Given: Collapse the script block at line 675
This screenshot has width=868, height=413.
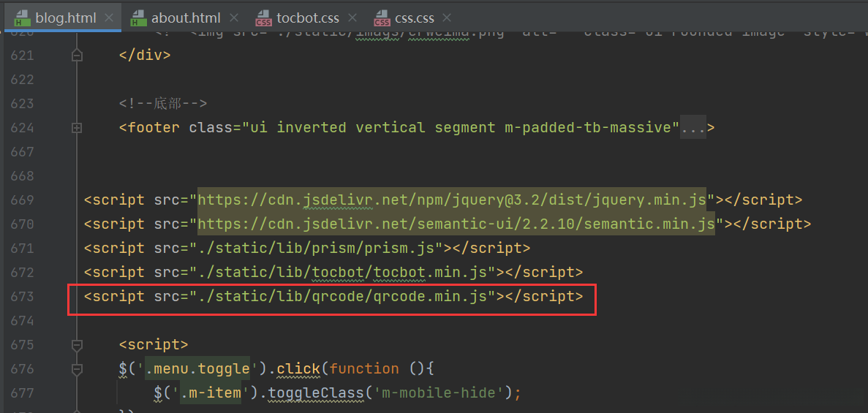Looking at the screenshot, I should pos(77,345).
